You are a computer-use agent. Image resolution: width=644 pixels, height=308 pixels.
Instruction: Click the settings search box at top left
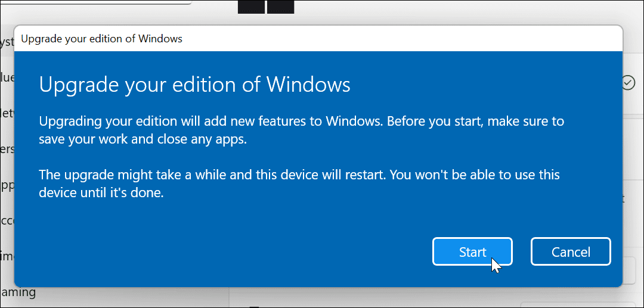click(95, 2)
